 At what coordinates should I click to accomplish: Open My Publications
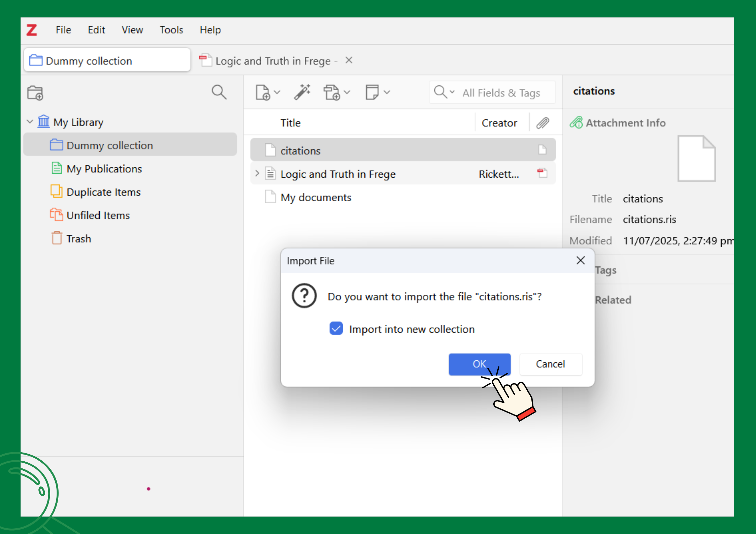[104, 169]
